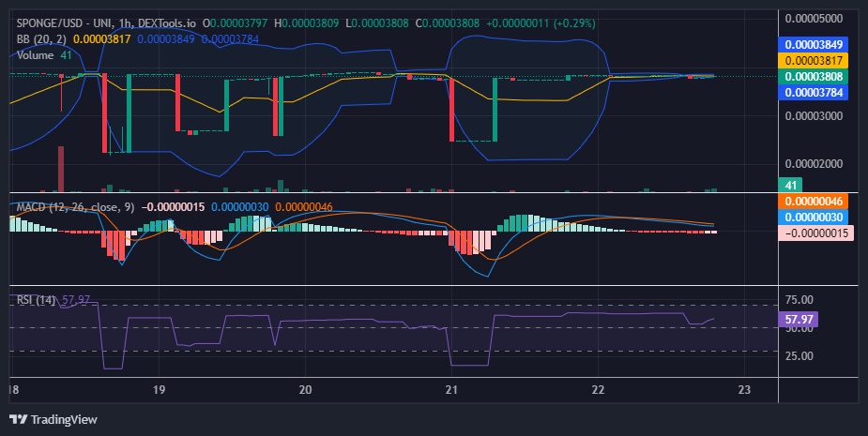Image resolution: width=868 pixels, height=436 pixels.
Task: Click the 0.00003817 yellow basis price label
Action: pos(814,60)
